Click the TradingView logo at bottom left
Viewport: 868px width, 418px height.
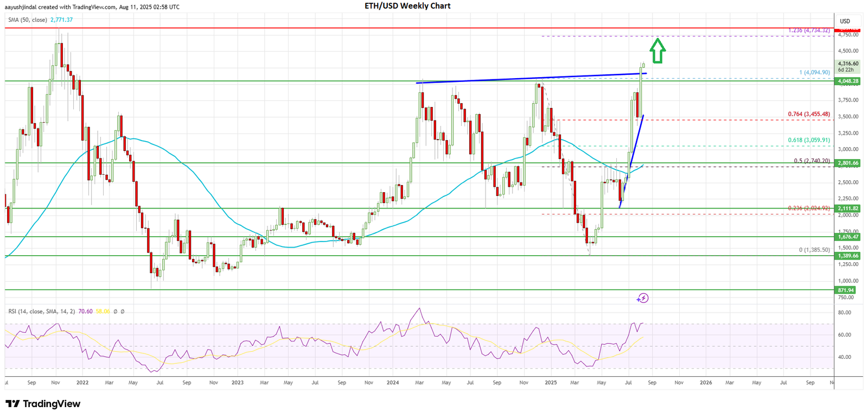click(x=43, y=404)
